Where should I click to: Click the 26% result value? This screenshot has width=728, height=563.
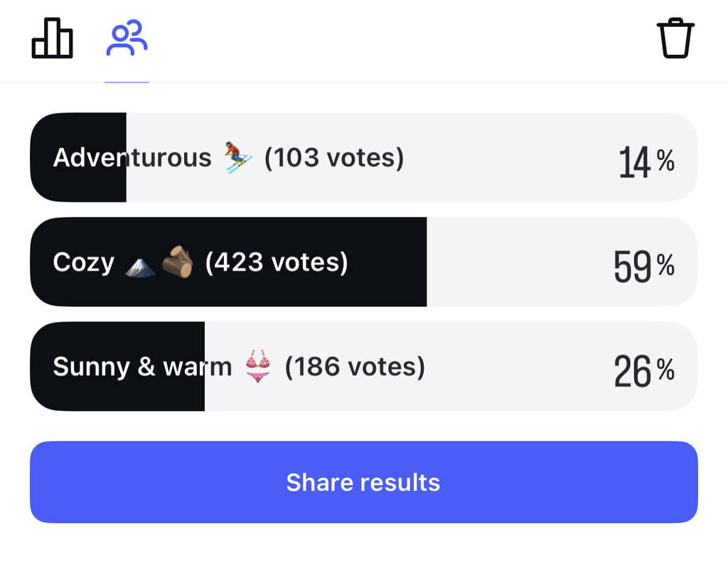point(643,371)
